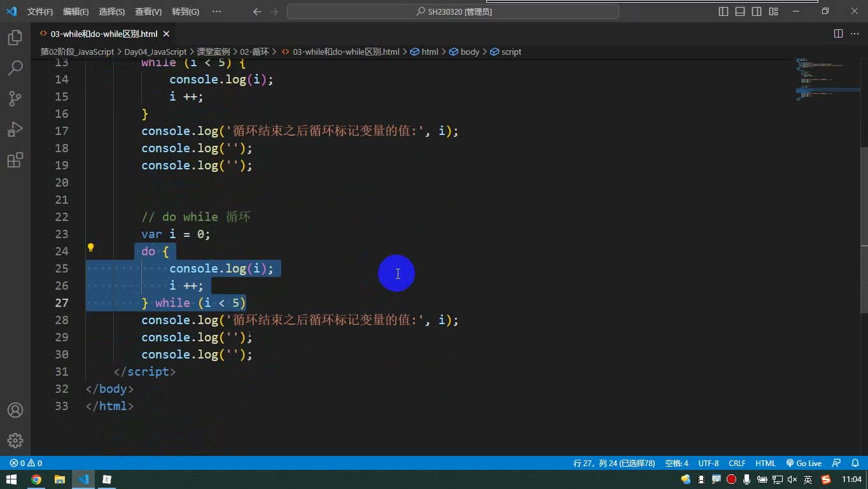Toggle the primary side bar
This screenshot has height=489, width=868.
point(724,11)
